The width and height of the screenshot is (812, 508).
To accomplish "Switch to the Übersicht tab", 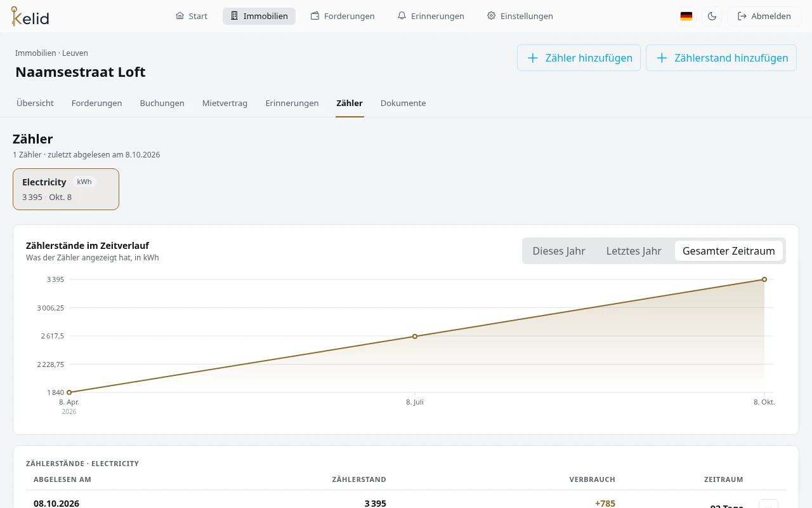I will tap(35, 103).
